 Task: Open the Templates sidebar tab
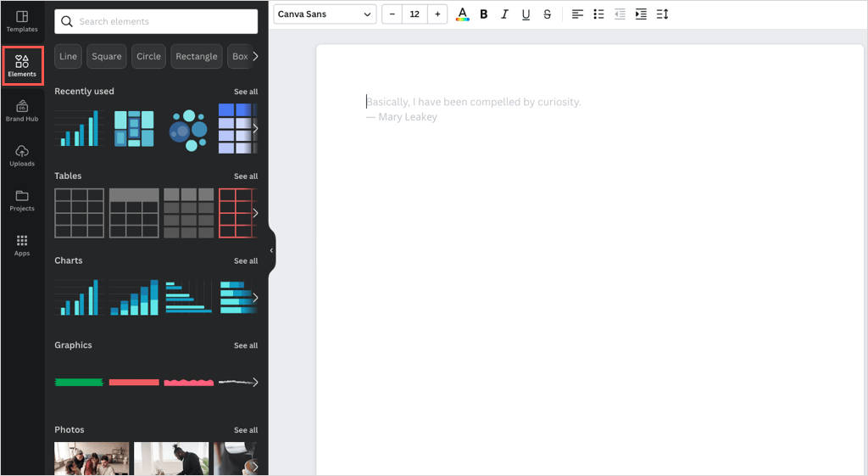point(22,21)
